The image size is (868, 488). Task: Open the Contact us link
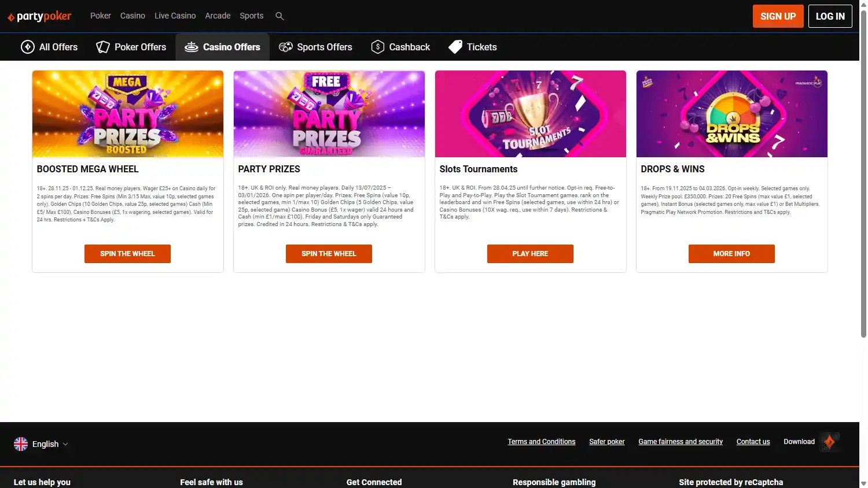(x=753, y=442)
